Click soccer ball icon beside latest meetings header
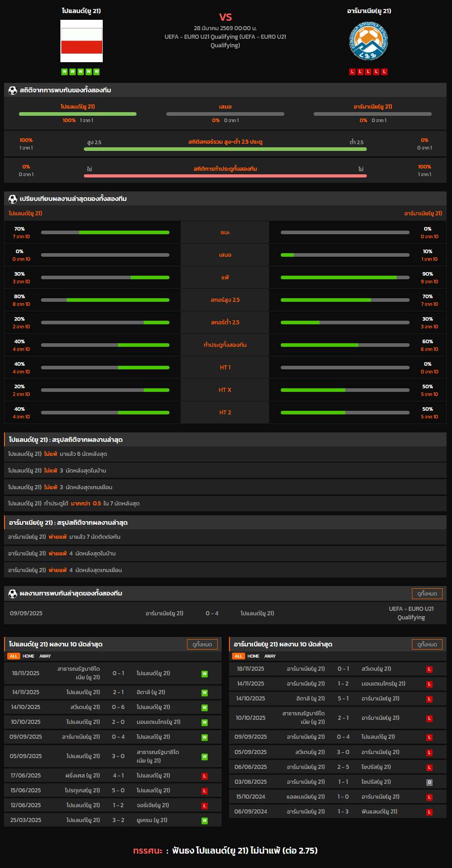Image resolution: width=452 pixels, height=868 pixels. [x=13, y=594]
